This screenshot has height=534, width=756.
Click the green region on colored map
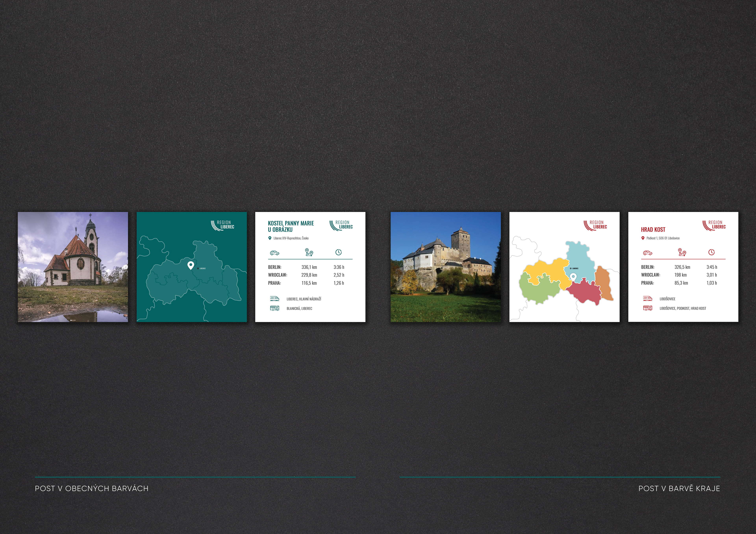[x=539, y=291]
